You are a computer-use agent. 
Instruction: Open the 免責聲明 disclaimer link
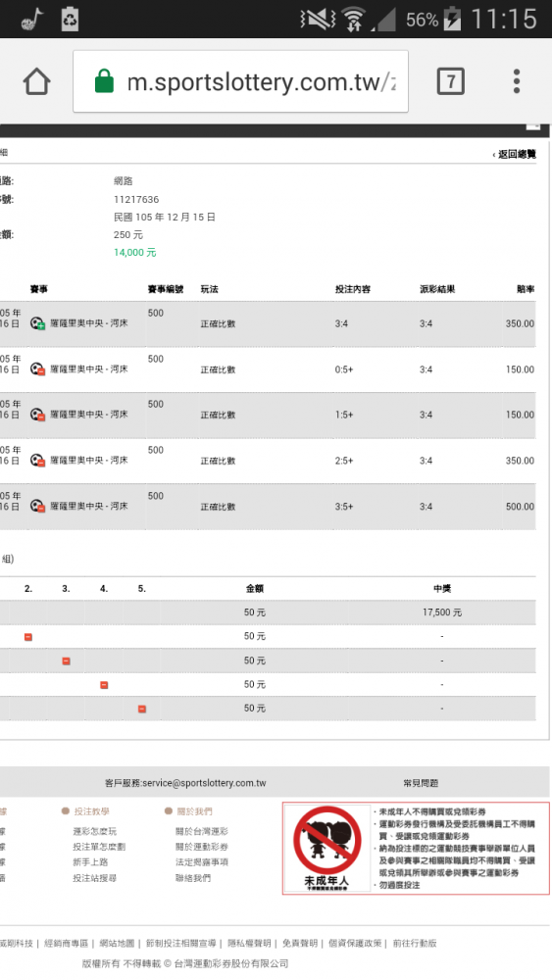coord(300,943)
